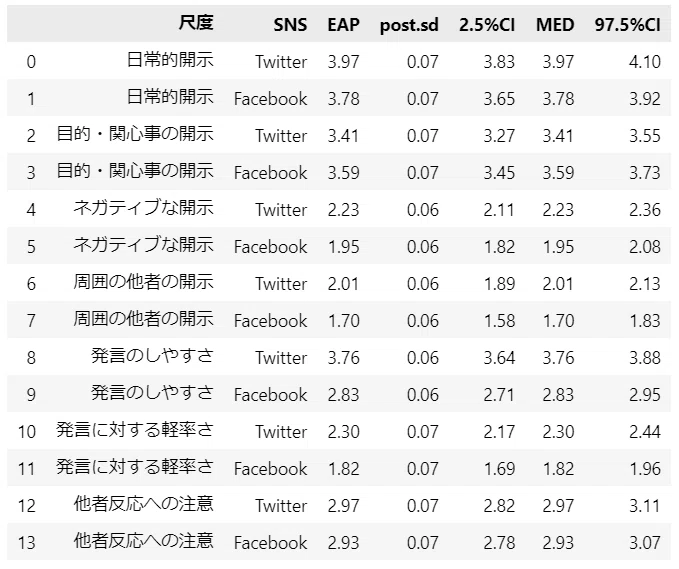
Task: Click the post.sd column header
Action: pos(409,25)
